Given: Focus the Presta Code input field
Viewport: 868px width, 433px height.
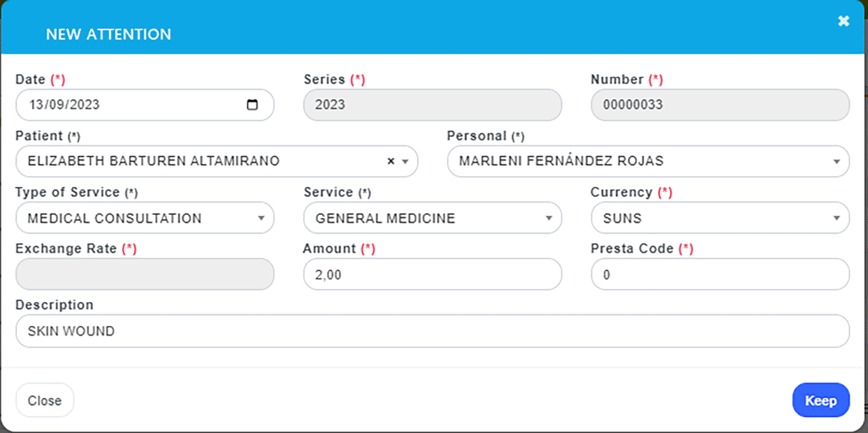Looking at the screenshot, I should [x=720, y=274].
